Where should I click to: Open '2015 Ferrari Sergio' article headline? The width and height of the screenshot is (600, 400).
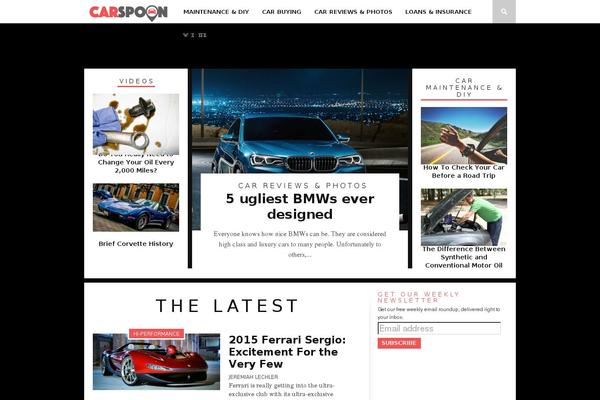click(287, 352)
